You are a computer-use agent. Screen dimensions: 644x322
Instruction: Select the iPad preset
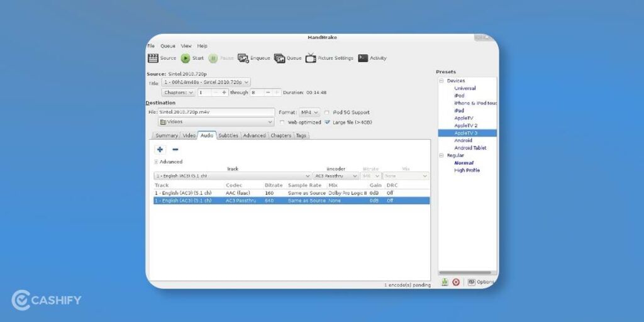pyautogui.click(x=458, y=111)
